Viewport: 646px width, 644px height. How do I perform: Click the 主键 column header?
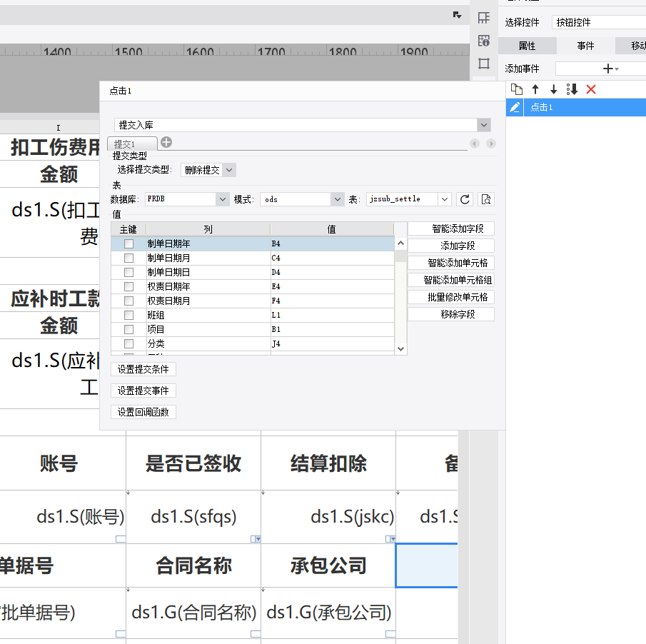128,229
